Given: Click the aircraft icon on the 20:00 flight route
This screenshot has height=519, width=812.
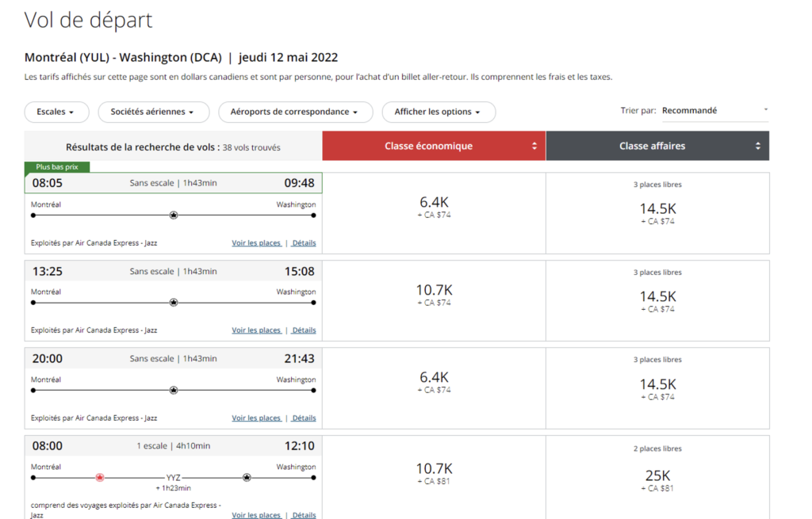Looking at the screenshot, I should tap(174, 390).
